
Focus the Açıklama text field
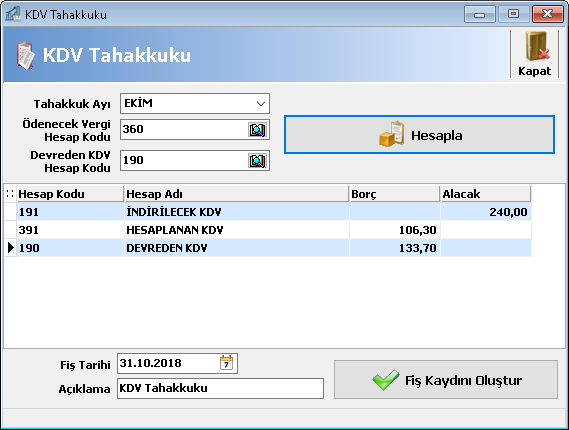click(x=220, y=388)
